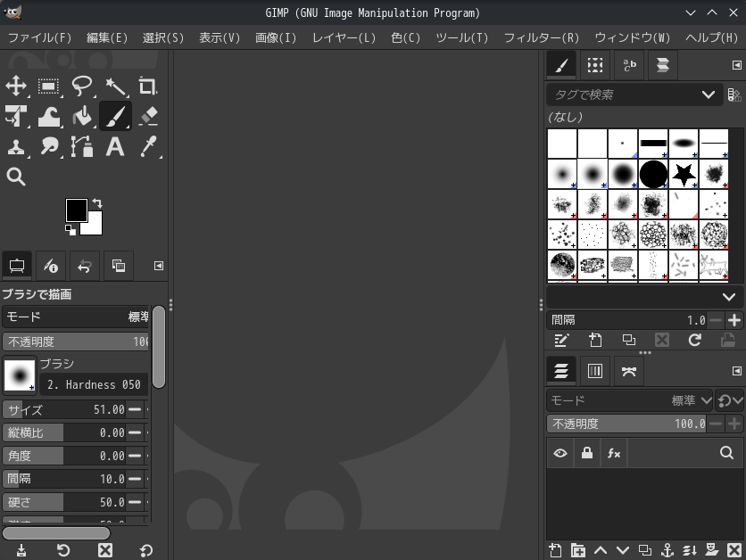Toggle the layer lock padlock
The height and width of the screenshot is (560, 746).
[x=586, y=453]
